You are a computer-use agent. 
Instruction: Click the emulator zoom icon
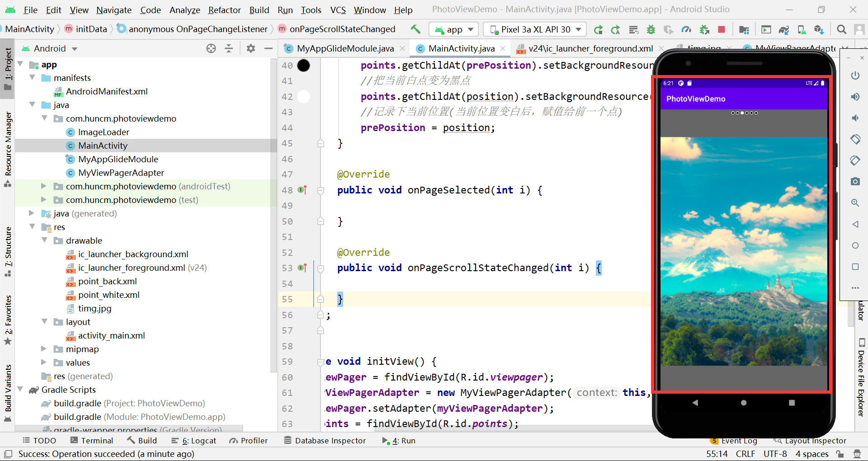(855, 203)
